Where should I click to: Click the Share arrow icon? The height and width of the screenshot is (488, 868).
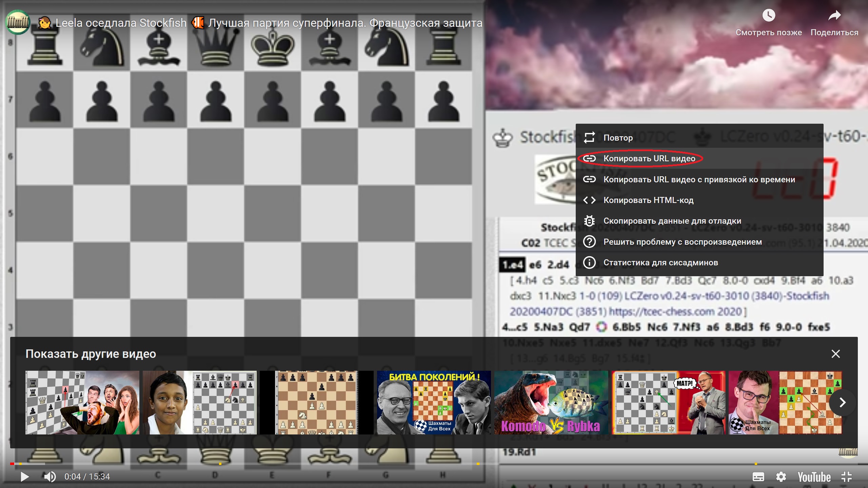click(834, 15)
